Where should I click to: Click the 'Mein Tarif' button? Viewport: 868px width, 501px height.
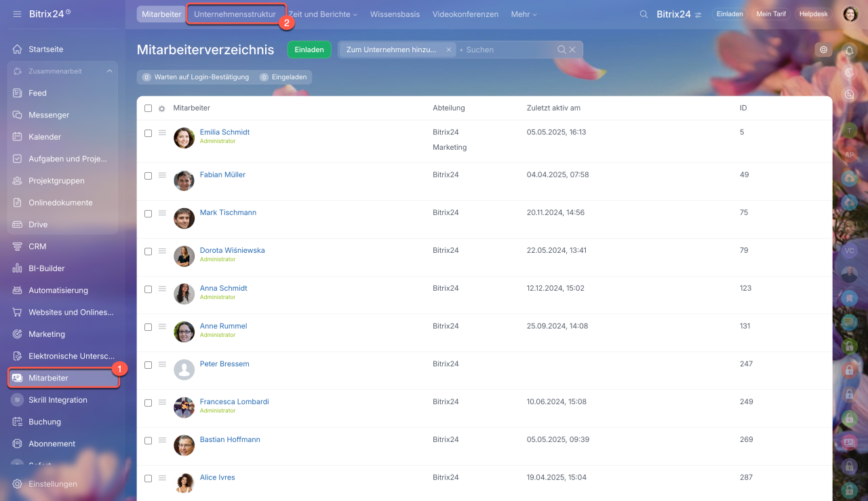click(771, 14)
